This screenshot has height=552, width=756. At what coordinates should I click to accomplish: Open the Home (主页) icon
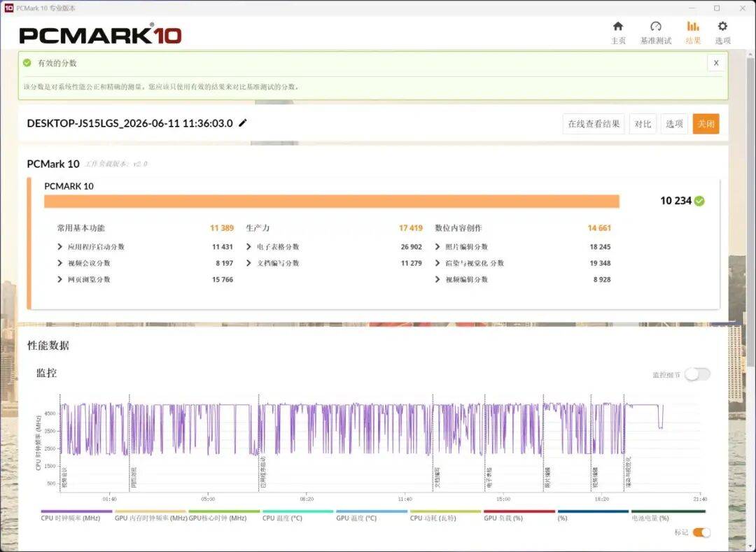point(617,27)
